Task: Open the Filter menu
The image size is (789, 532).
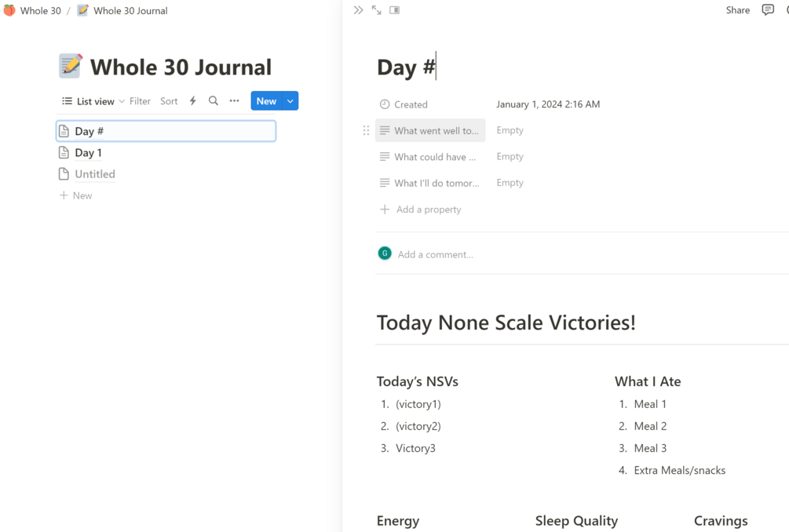Action: tap(140, 101)
